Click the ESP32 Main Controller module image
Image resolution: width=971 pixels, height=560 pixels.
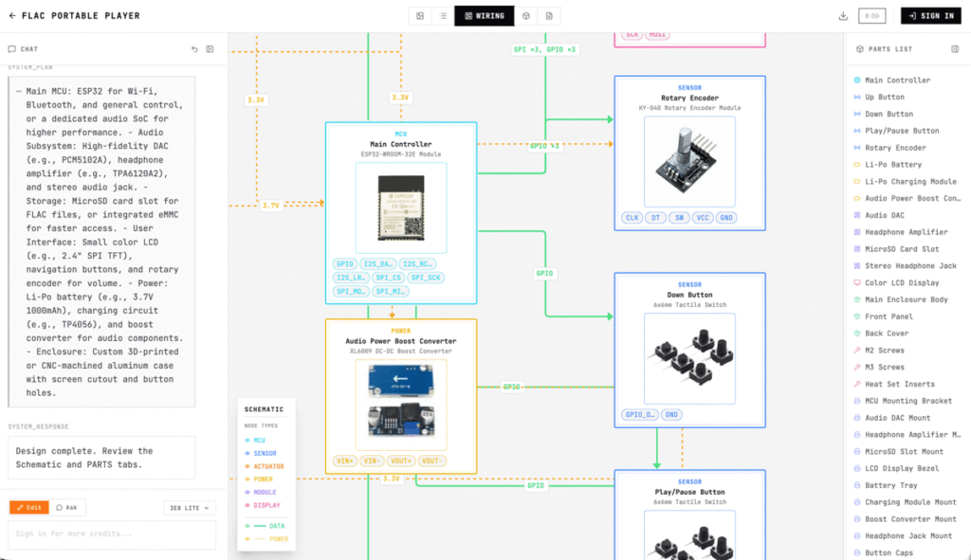click(401, 206)
